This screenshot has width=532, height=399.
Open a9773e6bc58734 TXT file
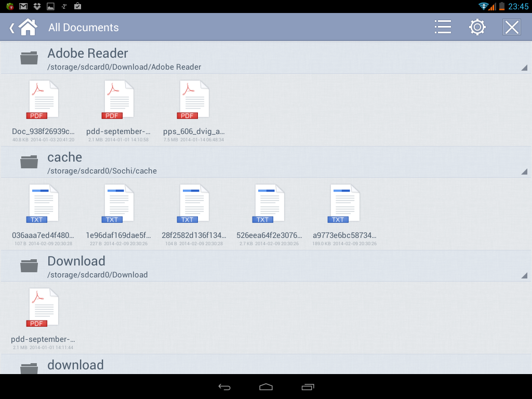344,215
